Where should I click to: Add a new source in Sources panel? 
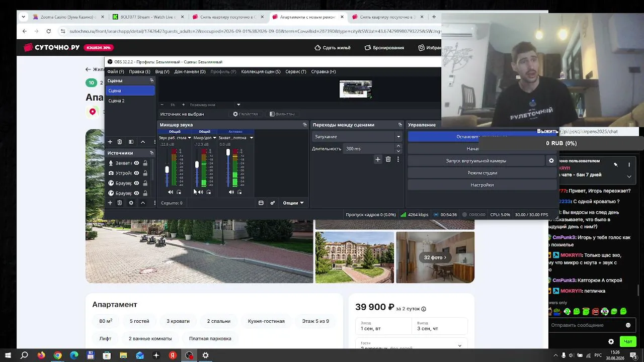pyautogui.click(x=110, y=203)
